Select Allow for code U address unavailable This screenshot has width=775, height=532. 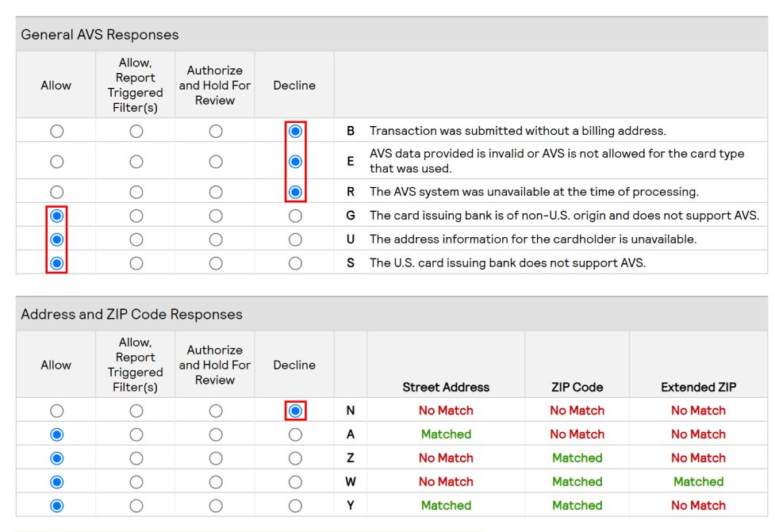point(56,239)
